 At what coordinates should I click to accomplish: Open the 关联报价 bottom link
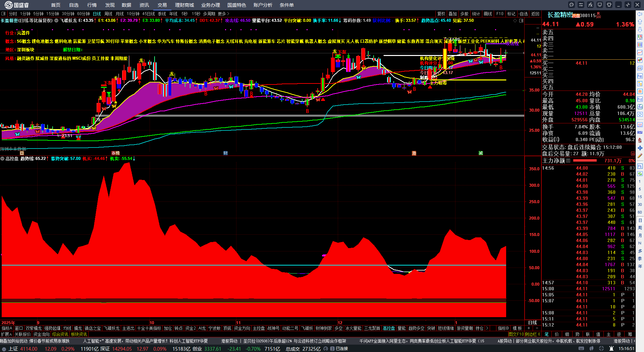point(22,334)
